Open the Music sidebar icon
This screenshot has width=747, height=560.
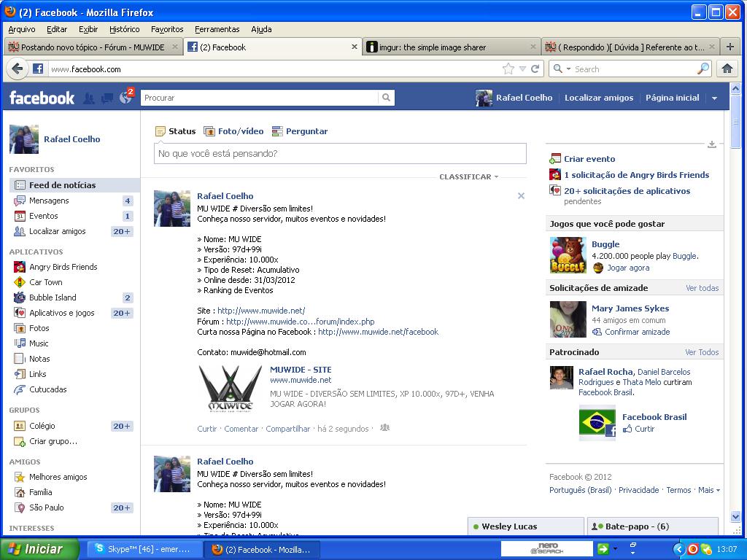(20, 343)
